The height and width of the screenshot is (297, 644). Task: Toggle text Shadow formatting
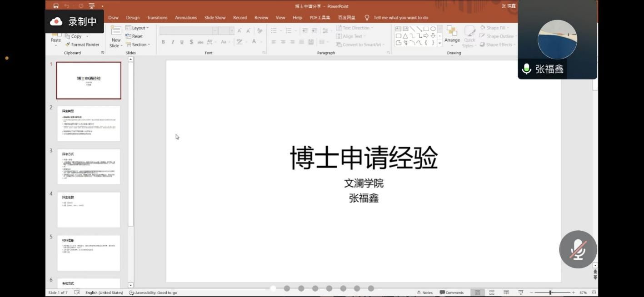[x=191, y=42]
